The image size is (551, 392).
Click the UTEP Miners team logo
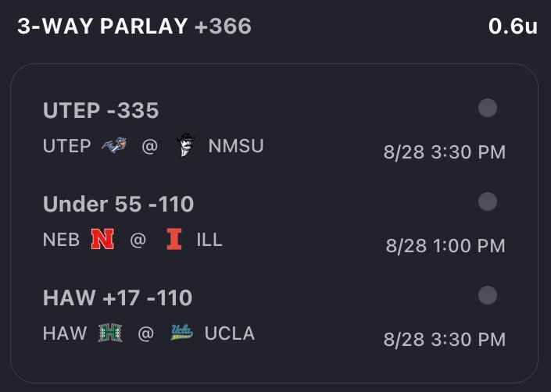[x=115, y=145]
